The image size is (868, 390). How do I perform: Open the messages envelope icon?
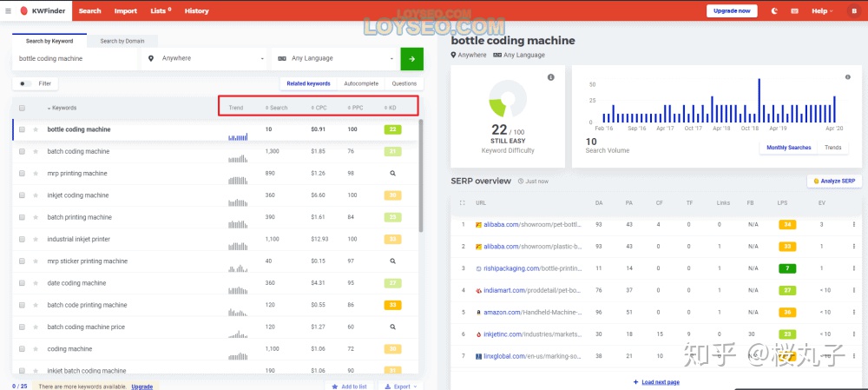point(794,10)
